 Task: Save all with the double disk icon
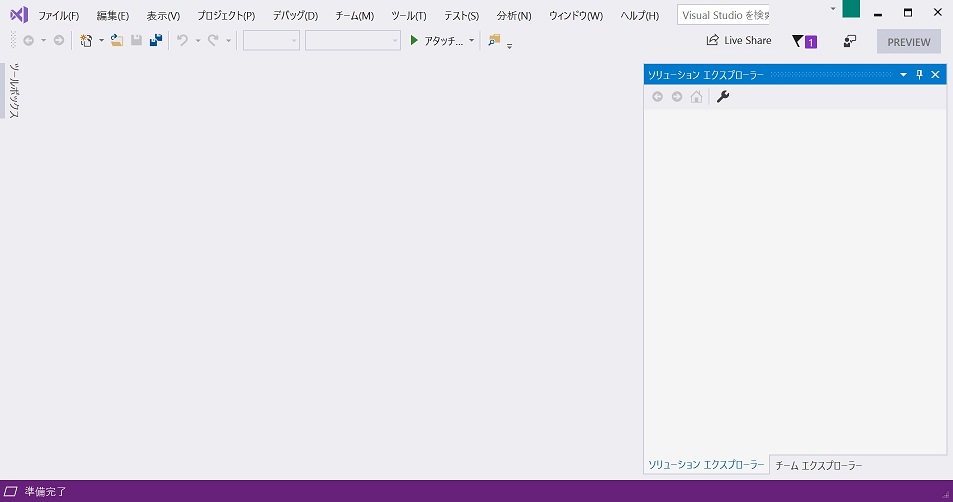point(156,41)
